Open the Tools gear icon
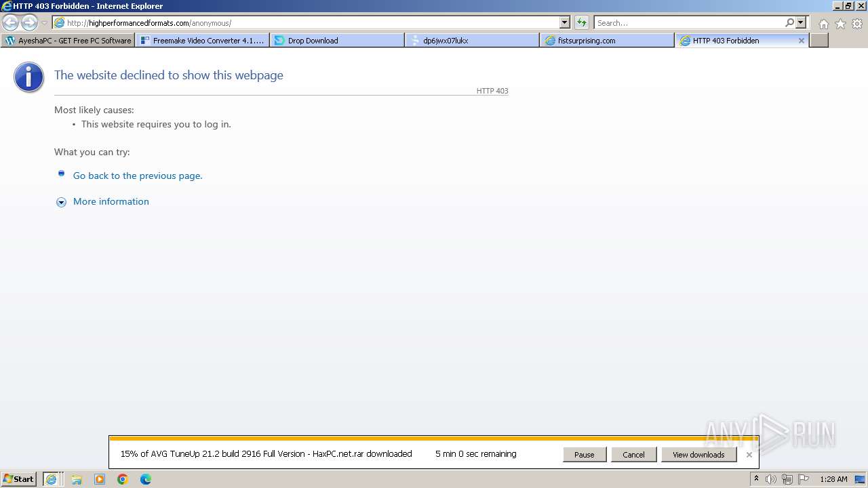Image resolution: width=868 pixels, height=488 pixels. point(857,24)
